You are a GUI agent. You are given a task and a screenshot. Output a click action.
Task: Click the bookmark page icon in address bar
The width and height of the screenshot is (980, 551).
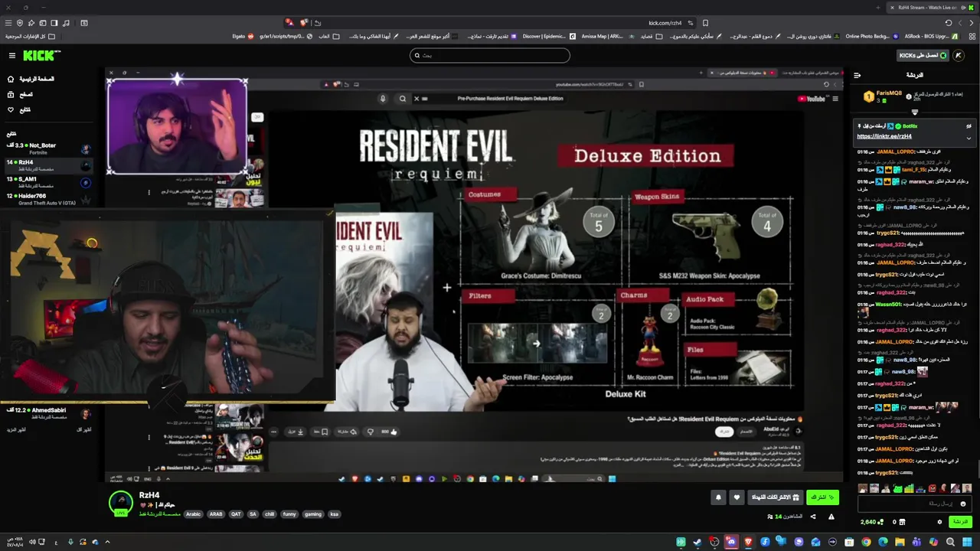[705, 23]
